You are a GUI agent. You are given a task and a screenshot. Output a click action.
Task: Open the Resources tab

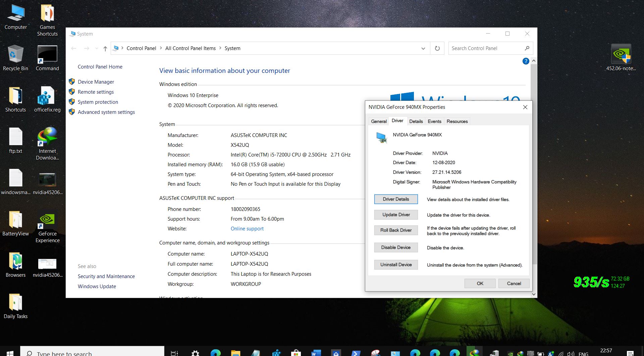pos(457,121)
